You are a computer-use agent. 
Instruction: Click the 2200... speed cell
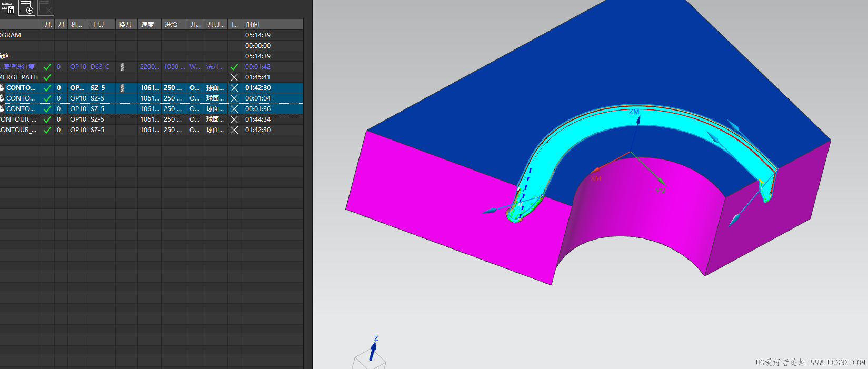point(149,67)
